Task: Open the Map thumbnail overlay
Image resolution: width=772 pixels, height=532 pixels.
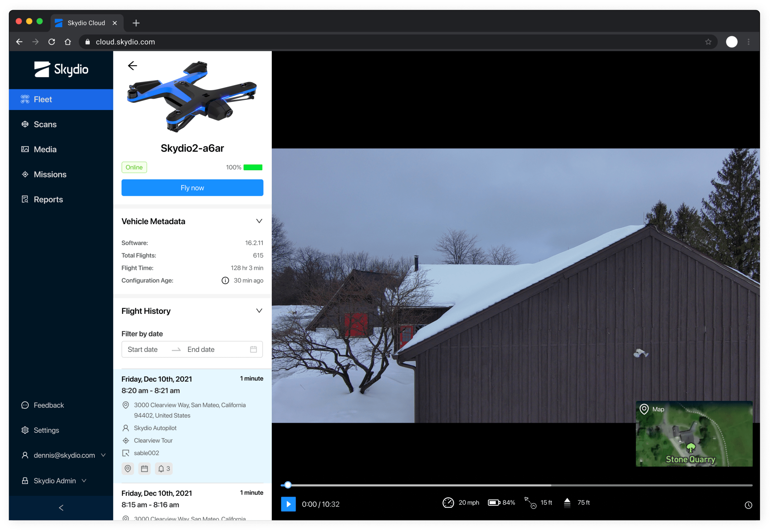Action: [x=694, y=434]
